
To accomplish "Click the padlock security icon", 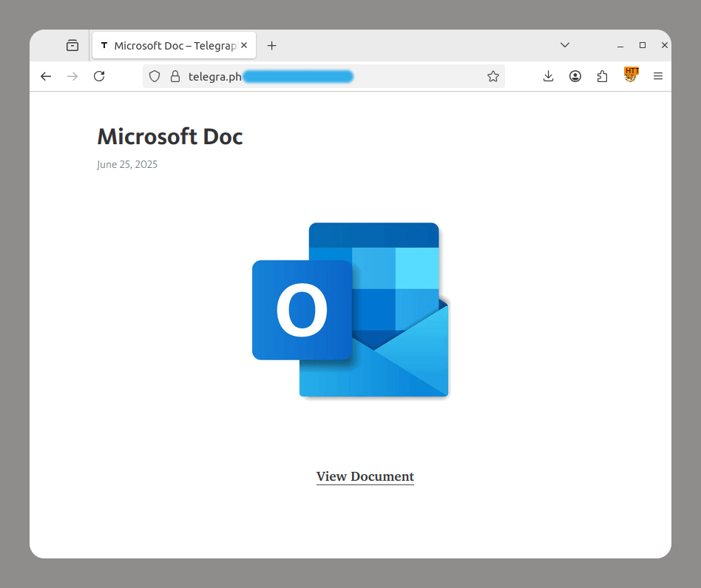I will 175,76.
